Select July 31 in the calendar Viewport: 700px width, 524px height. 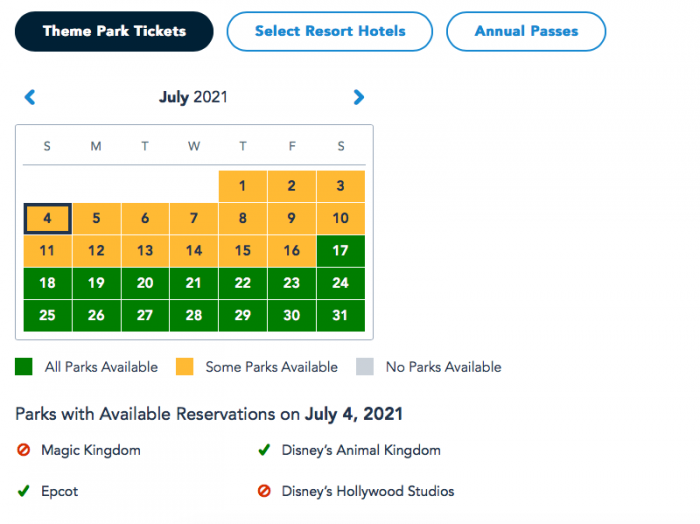click(341, 315)
